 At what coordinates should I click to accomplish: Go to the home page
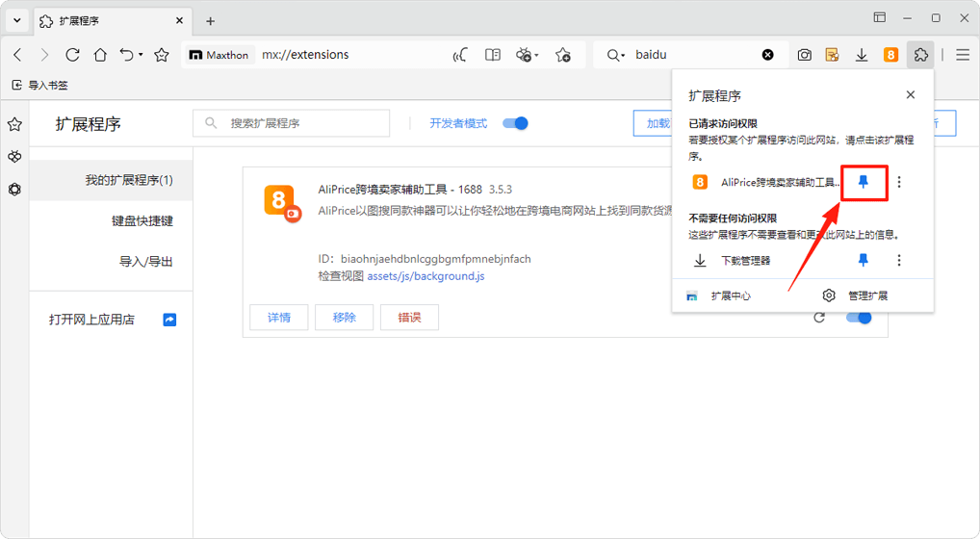(x=100, y=55)
